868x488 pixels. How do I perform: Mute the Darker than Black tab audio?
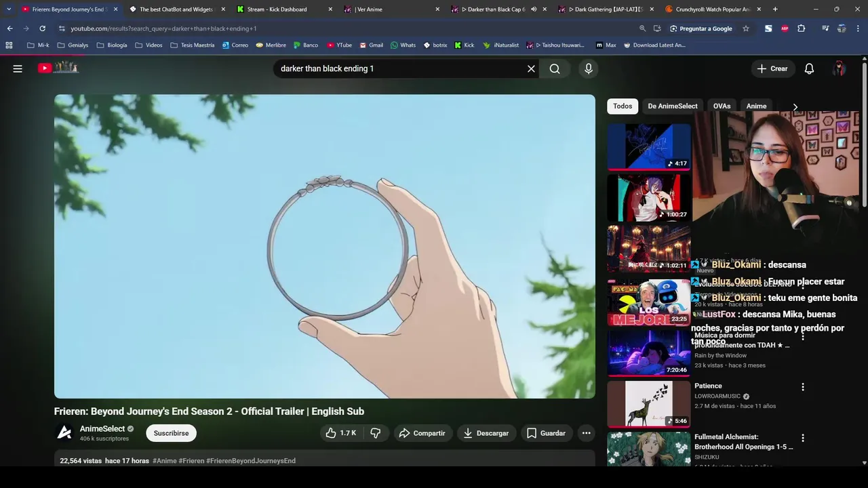pos(534,9)
